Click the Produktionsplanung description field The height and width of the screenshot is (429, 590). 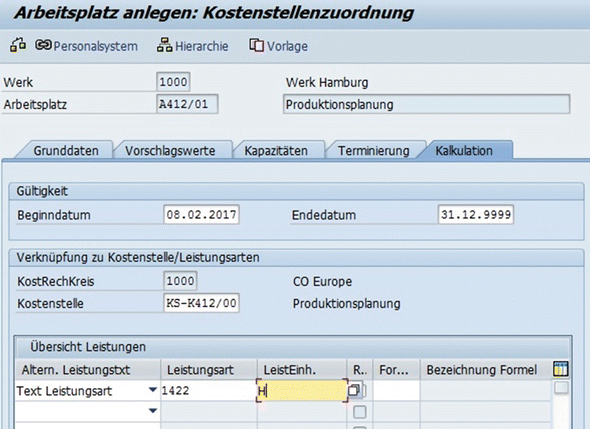pos(426,104)
